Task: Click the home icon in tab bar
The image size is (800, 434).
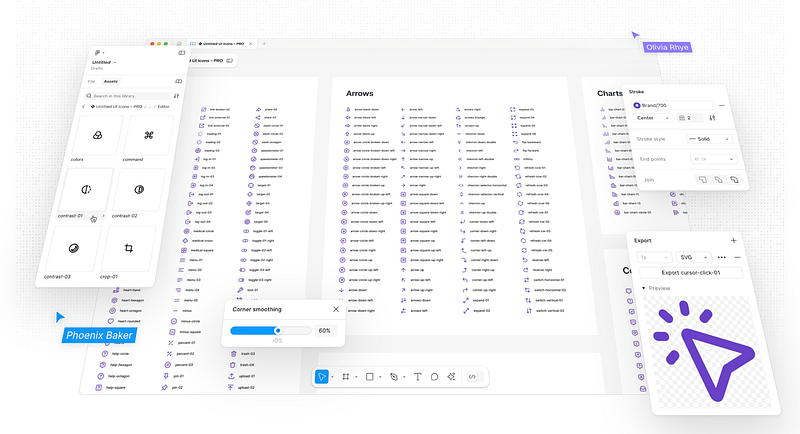Action: pos(179,44)
